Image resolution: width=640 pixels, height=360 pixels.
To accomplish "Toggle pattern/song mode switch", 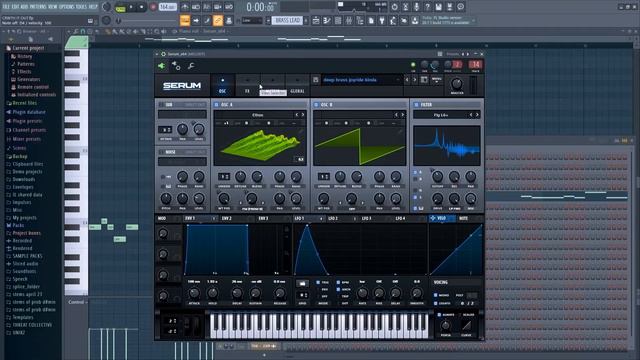I will pyautogui.click(x=120, y=7).
